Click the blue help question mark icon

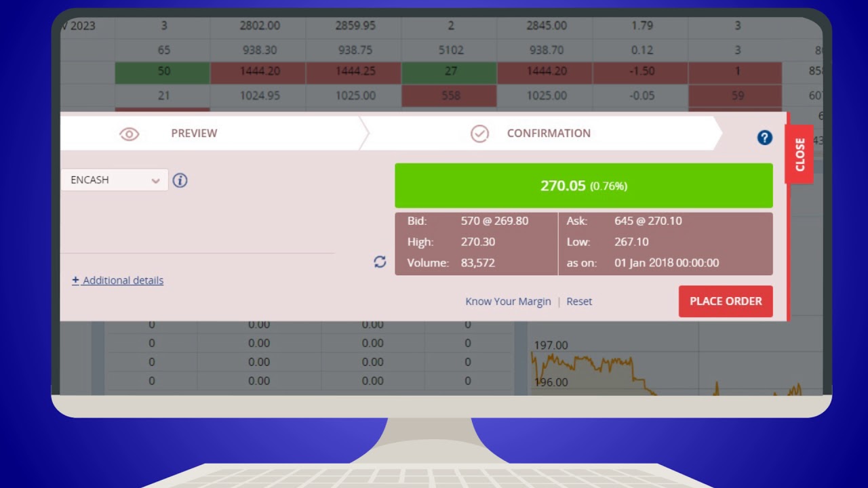tap(764, 138)
